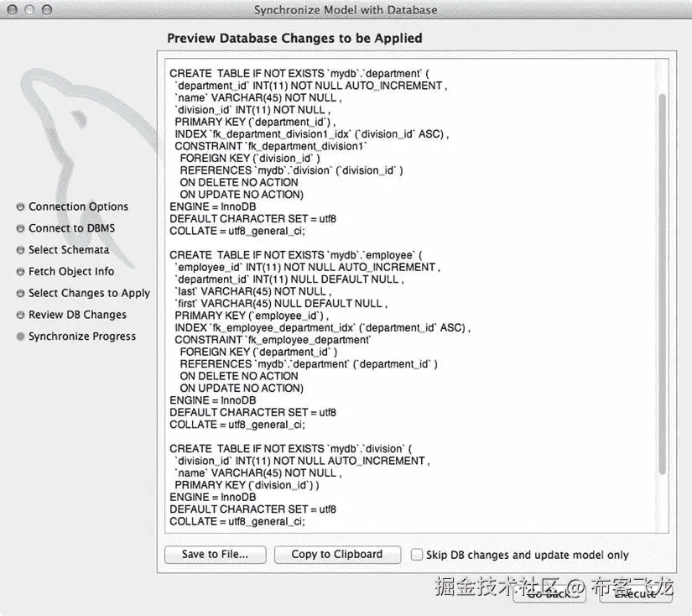Viewport: 692px width, 616px height.
Task: Click the bullet icon beside Review DB Changes
Action: (20, 315)
